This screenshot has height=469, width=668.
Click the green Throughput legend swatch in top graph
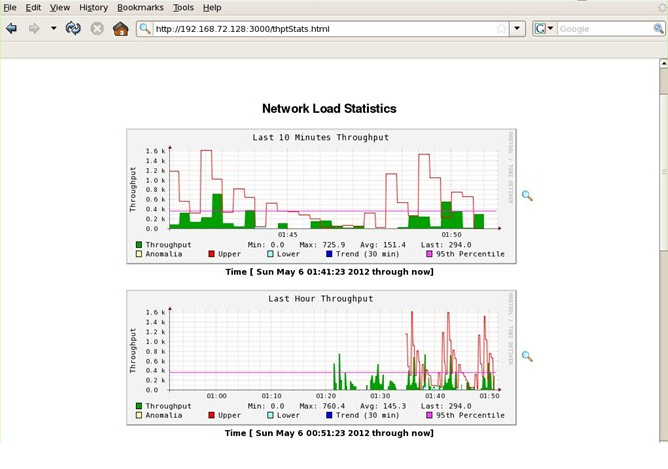[x=138, y=245]
